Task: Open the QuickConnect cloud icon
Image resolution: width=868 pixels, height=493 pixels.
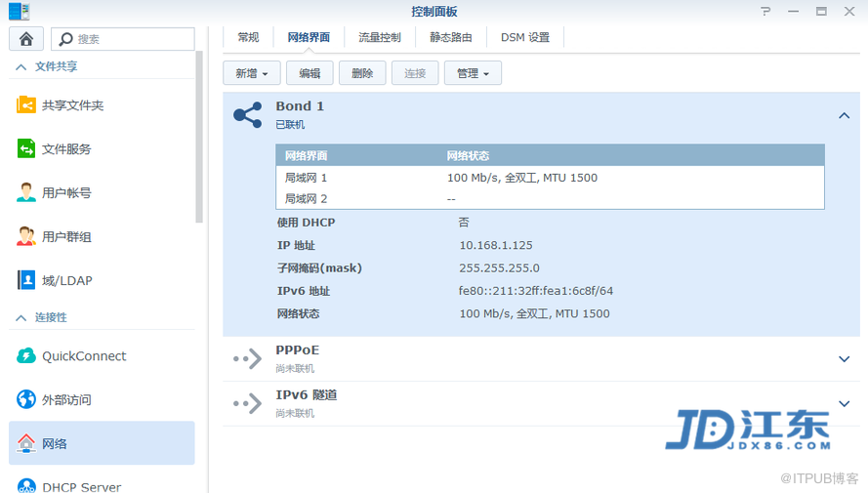Action: point(26,356)
